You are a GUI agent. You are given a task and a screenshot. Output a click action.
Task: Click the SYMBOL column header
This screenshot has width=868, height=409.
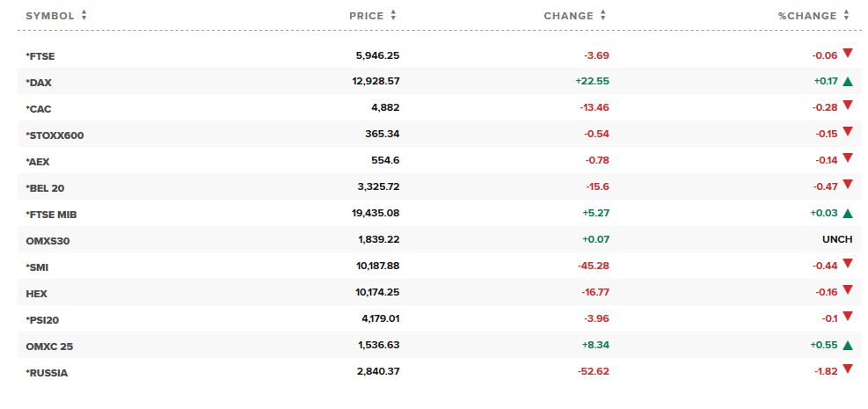click(x=50, y=16)
